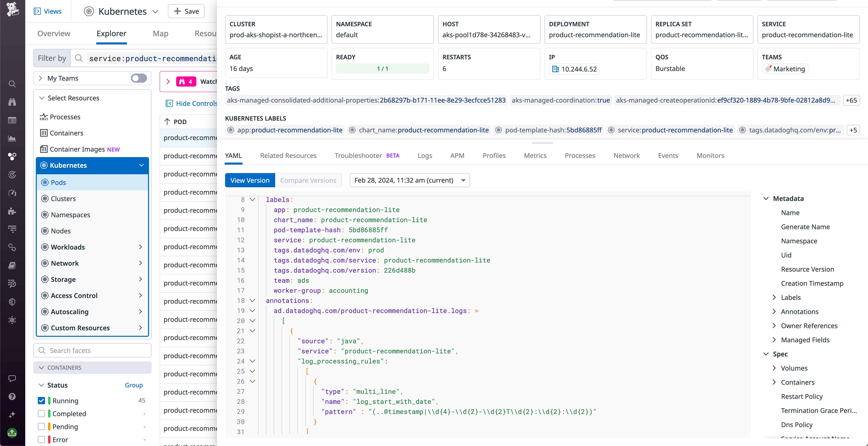Open the version selector showing Feb 28, 2024
868x446 pixels.
tap(409, 180)
